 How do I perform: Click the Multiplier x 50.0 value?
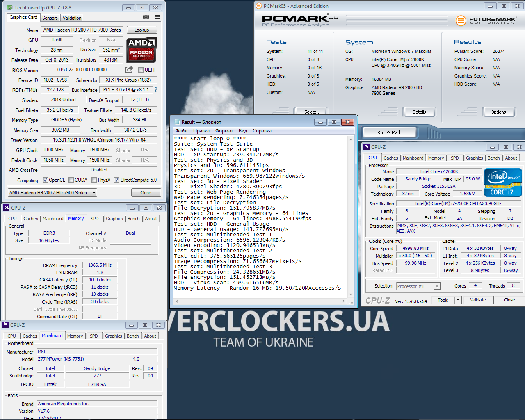(x=415, y=256)
